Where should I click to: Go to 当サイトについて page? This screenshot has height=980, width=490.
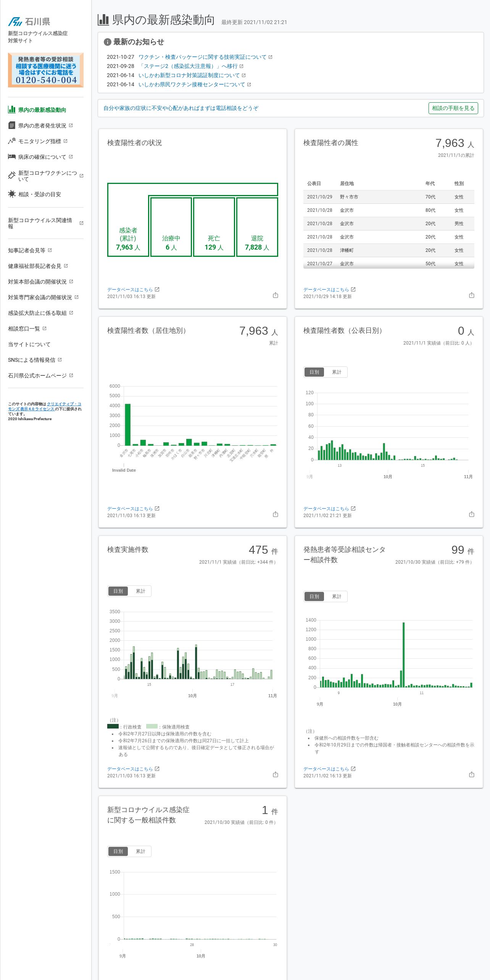point(29,344)
